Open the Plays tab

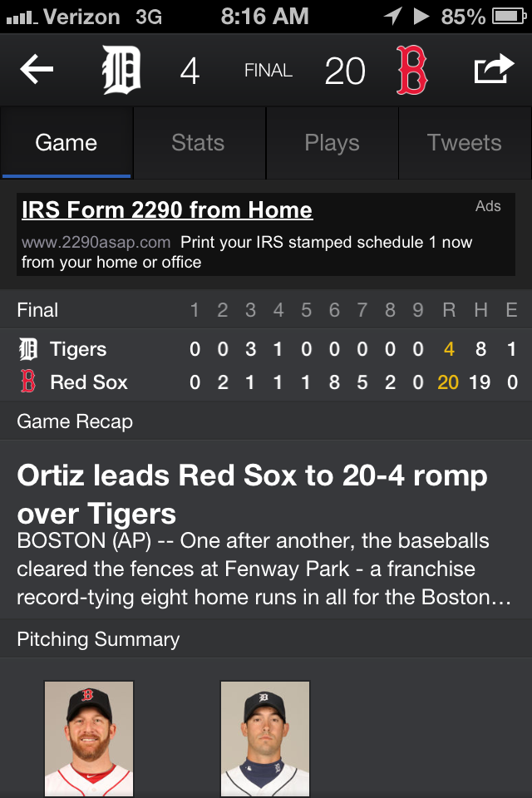point(332,143)
